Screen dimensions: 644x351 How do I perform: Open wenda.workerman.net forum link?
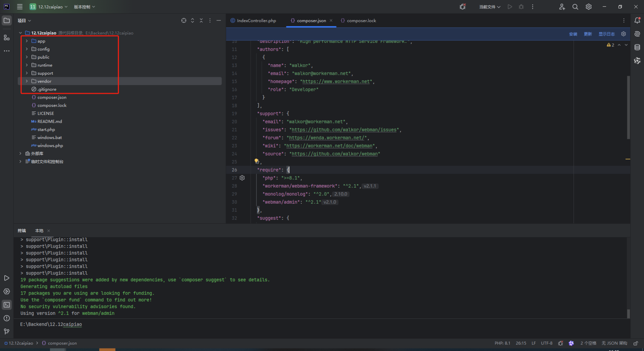[327, 138]
